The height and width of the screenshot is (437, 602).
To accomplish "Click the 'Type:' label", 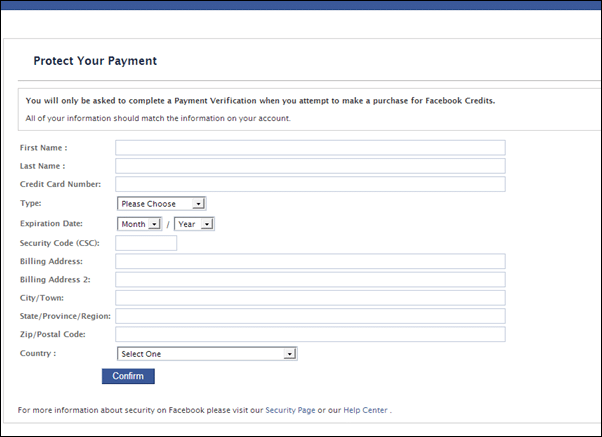I will 31,203.
